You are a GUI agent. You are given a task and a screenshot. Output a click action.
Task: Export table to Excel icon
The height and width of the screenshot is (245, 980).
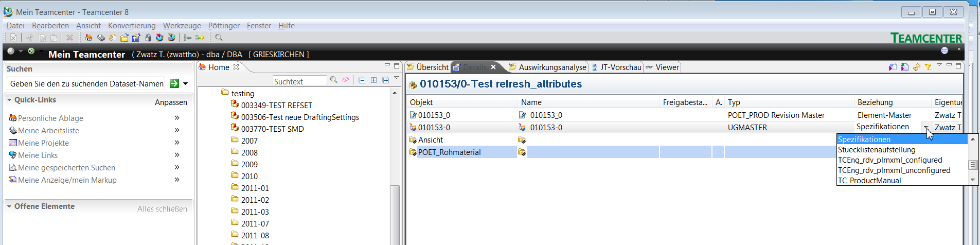click(x=905, y=67)
